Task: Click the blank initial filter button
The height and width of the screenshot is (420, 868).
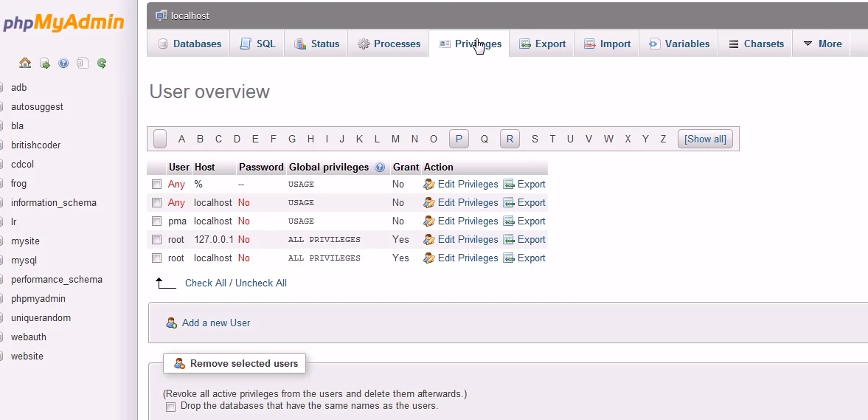Action: click(160, 139)
